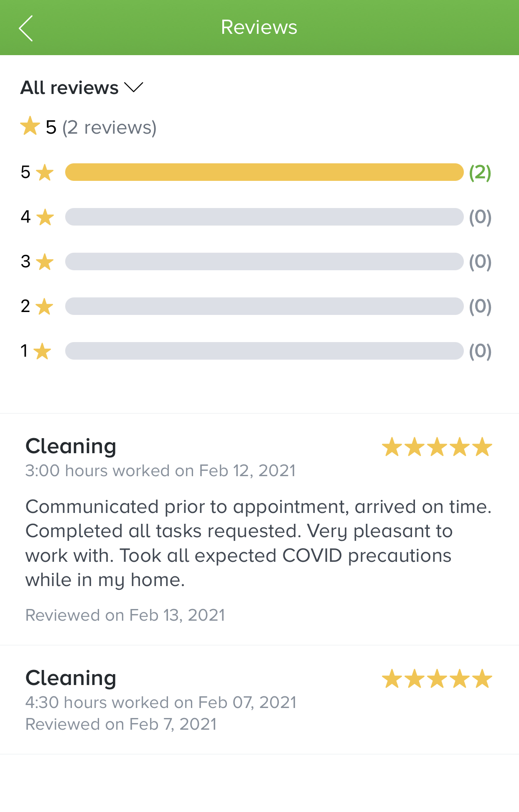Click the star icon beside 2
Viewport: 519px width, 812px height.
[44, 307]
